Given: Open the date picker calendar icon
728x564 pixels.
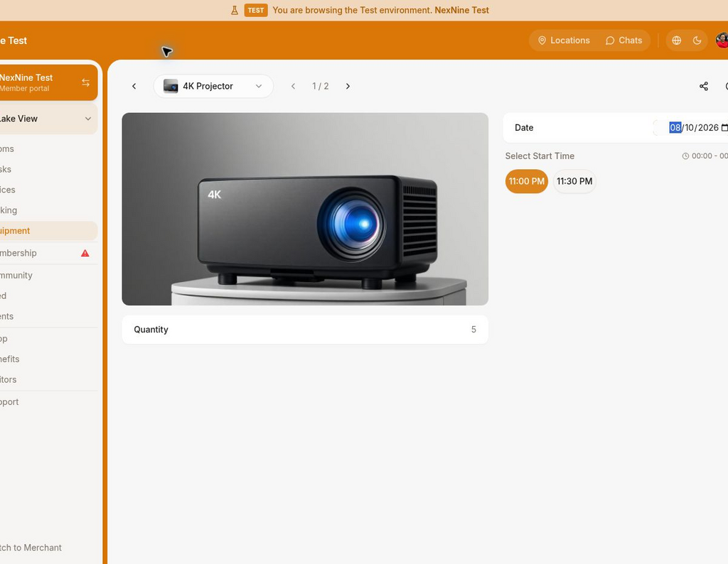Looking at the screenshot, I should [x=724, y=128].
